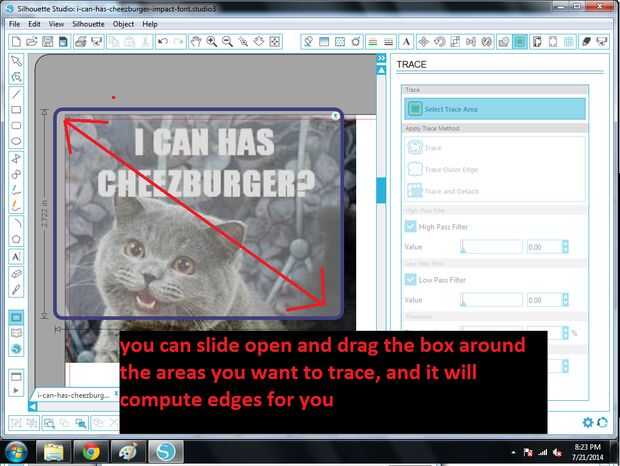Select the Text tool in left toolbar
The width and height of the screenshot is (620, 466).
[x=16, y=257]
